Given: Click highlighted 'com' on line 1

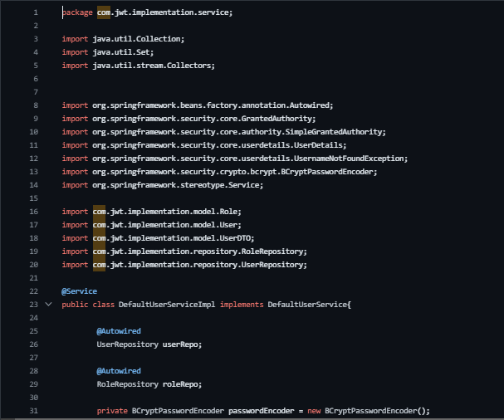Looking at the screenshot, I should (104, 12).
